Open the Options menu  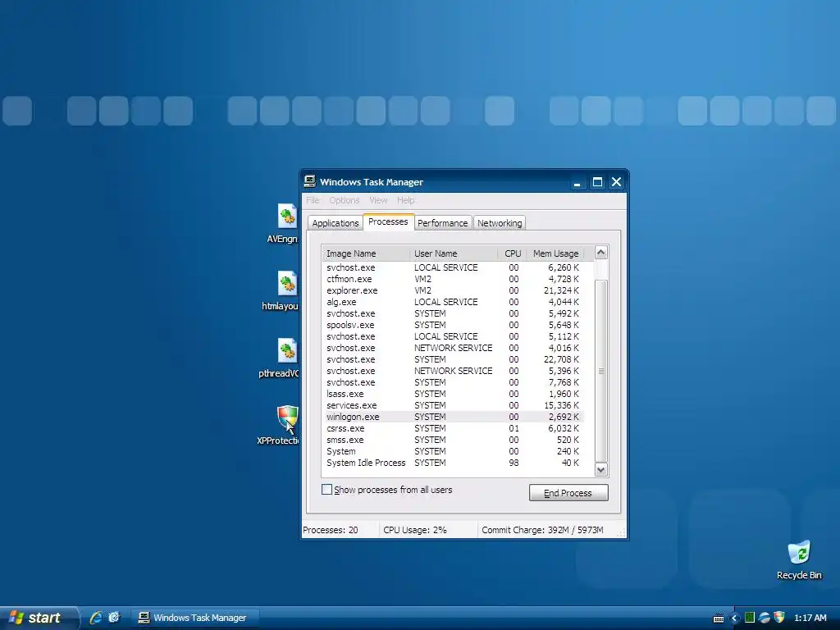pos(345,200)
